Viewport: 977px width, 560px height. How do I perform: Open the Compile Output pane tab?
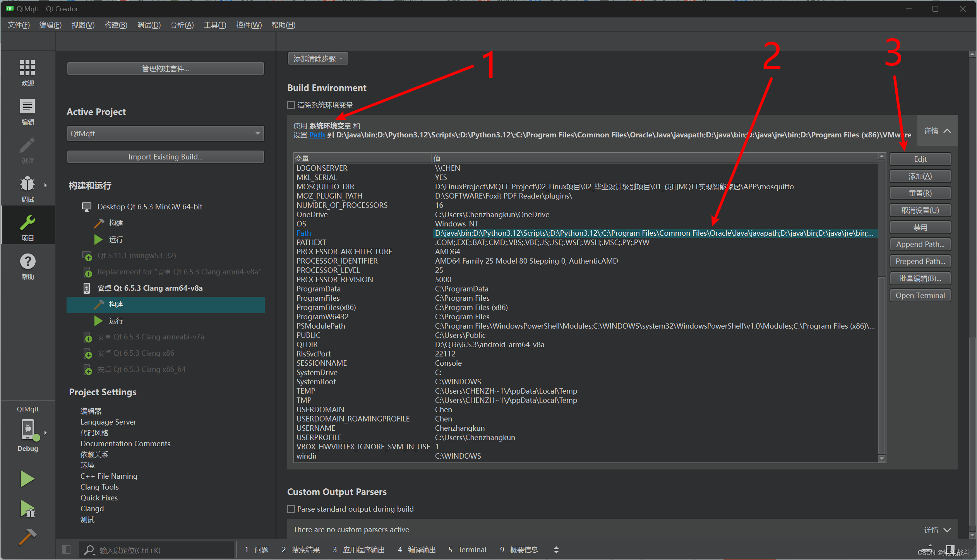point(417,550)
